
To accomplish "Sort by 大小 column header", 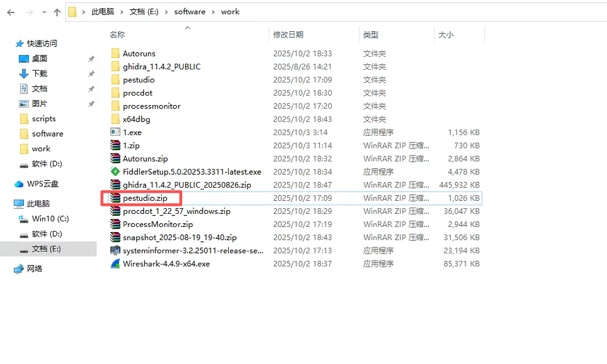I will click(446, 35).
